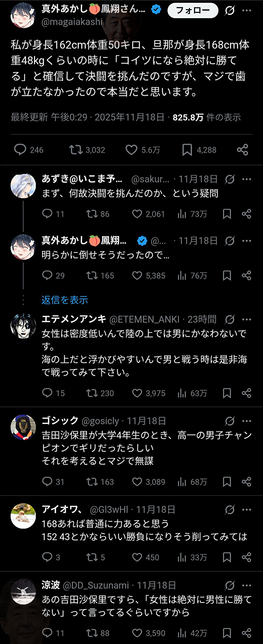Like the main post with 5.6万 likes

pyautogui.click(x=131, y=150)
